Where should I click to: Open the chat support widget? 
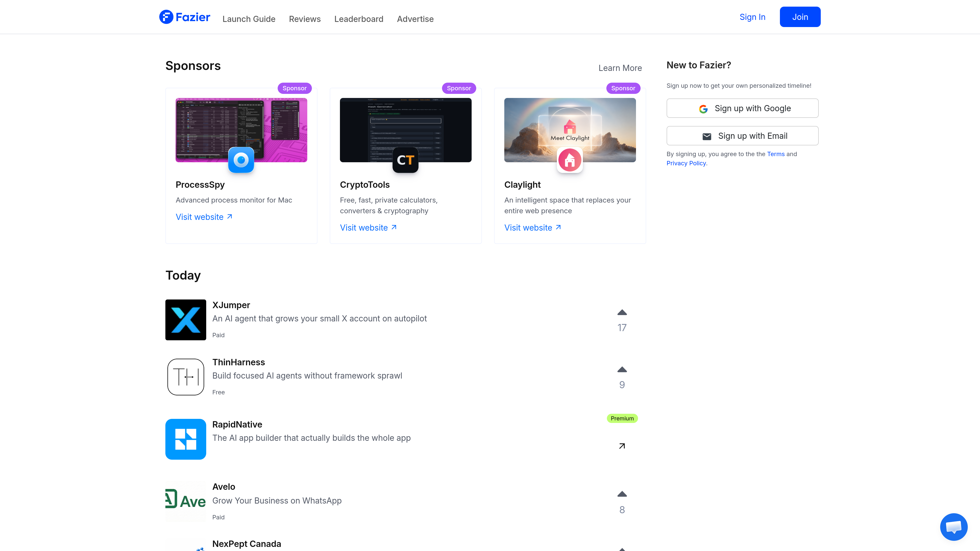click(x=954, y=527)
